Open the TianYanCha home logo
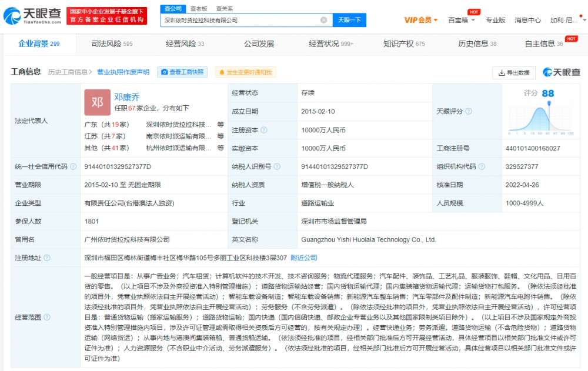This screenshot has height=371, width=588. pyautogui.click(x=32, y=16)
